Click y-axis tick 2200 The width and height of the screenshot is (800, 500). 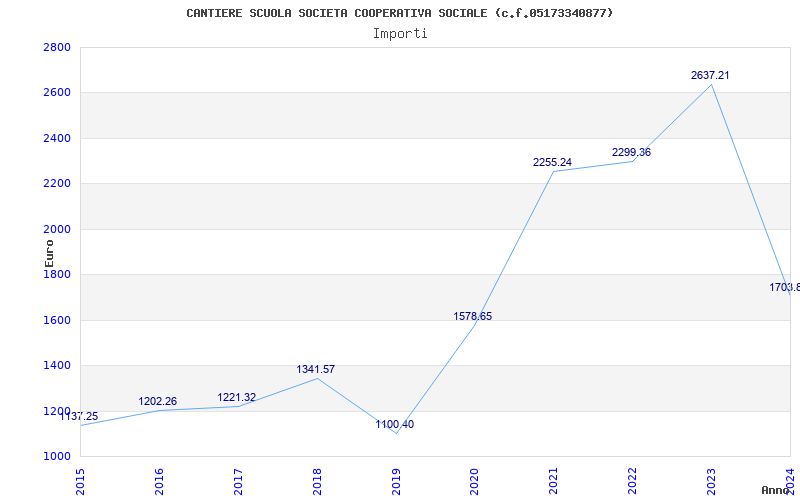click(57, 184)
